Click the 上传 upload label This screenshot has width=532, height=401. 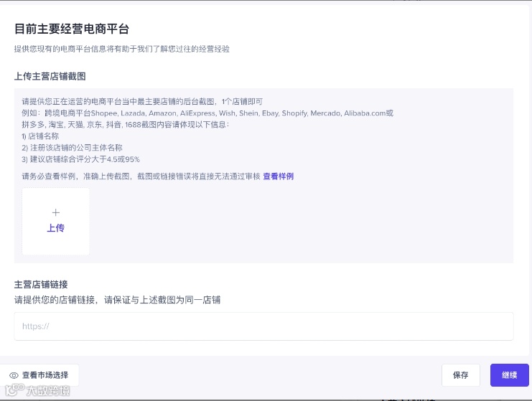point(56,228)
